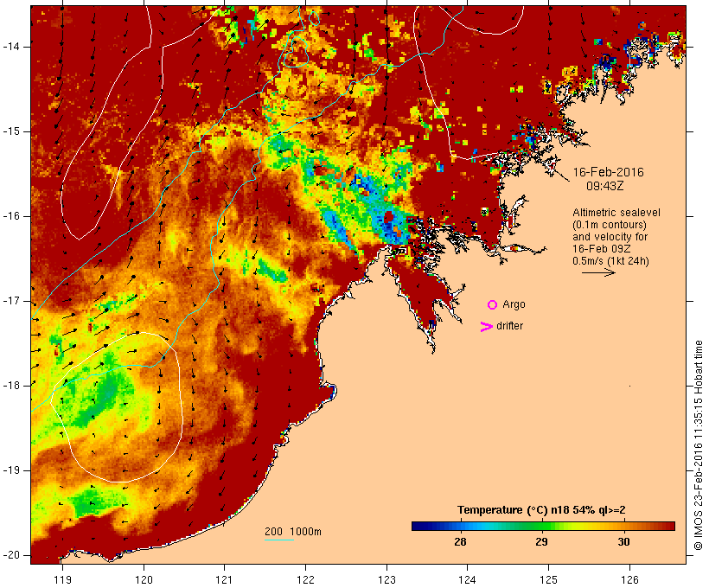Click the '-16' latitude axis label
The height and width of the screenshot is (588, 709).
pos(11,216)
